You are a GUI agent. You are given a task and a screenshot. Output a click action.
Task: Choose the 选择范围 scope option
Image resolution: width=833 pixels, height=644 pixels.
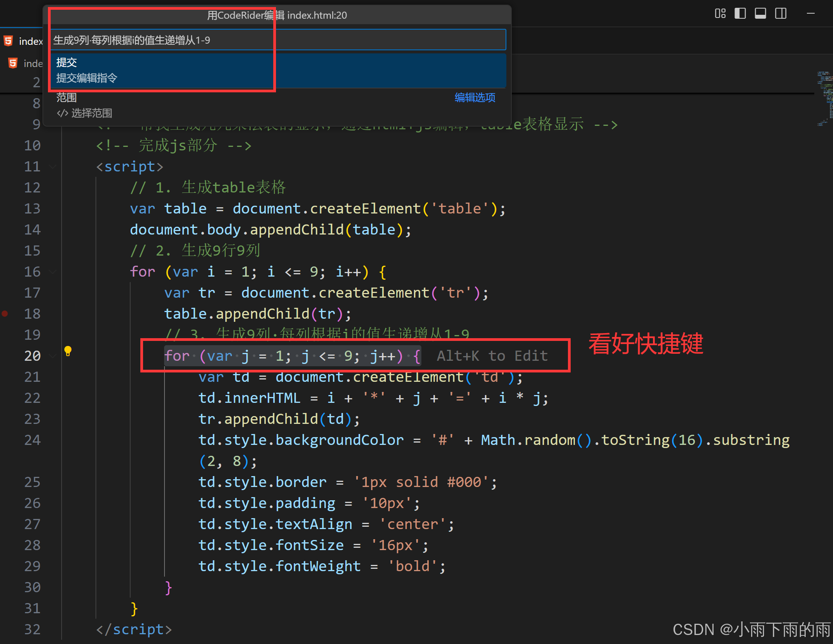tap(92, 113)
